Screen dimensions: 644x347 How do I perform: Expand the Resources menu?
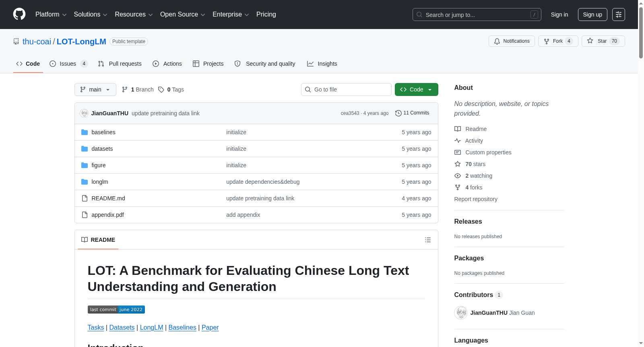coord(134,15)
